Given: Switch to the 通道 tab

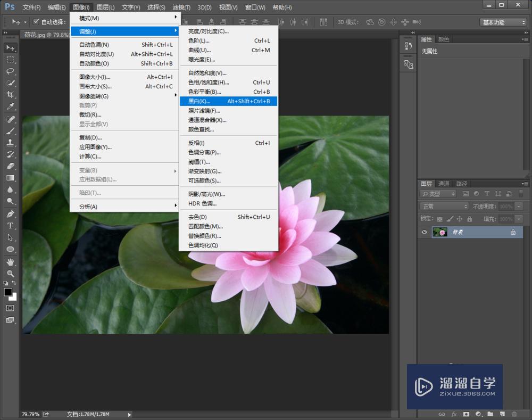Looking at the screenshot, I should (443, 184).
